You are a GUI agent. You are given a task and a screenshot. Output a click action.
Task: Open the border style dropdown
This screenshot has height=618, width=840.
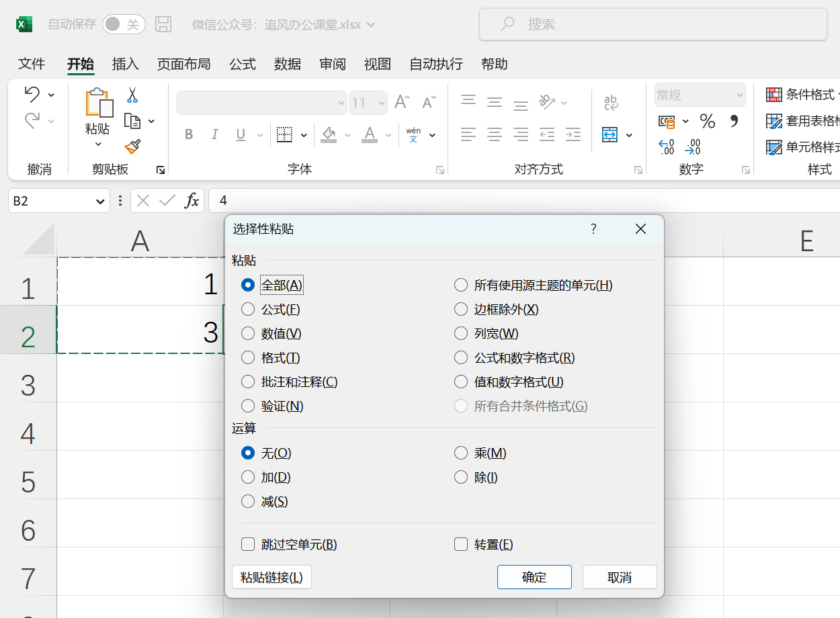(x=302, y=134)
